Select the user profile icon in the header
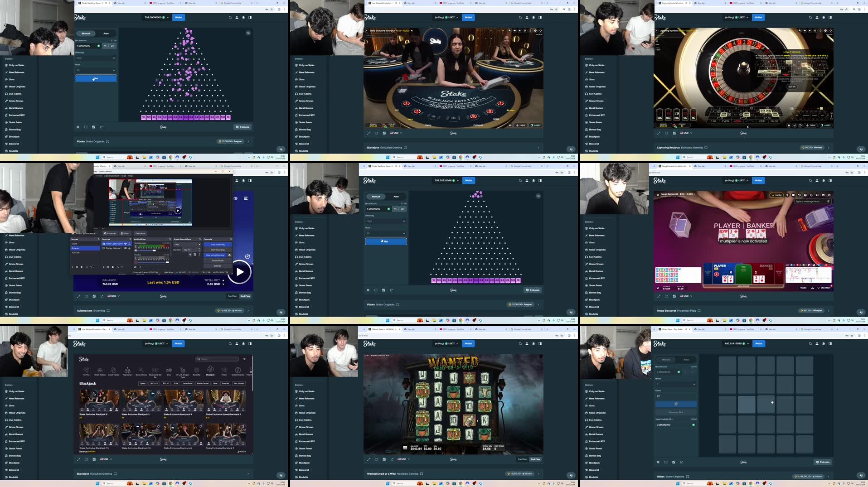The width and height of the screenshot is (868, 487). pyautogui.click(x=236, y=17)
